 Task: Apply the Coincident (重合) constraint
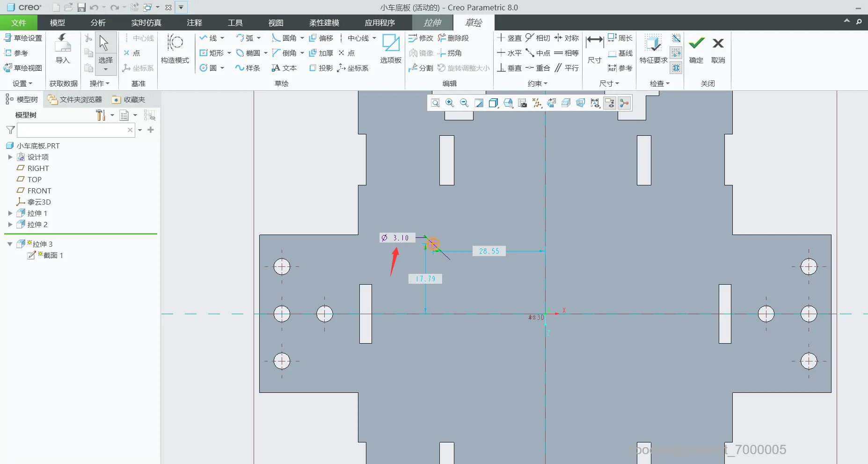coord(538,68)
